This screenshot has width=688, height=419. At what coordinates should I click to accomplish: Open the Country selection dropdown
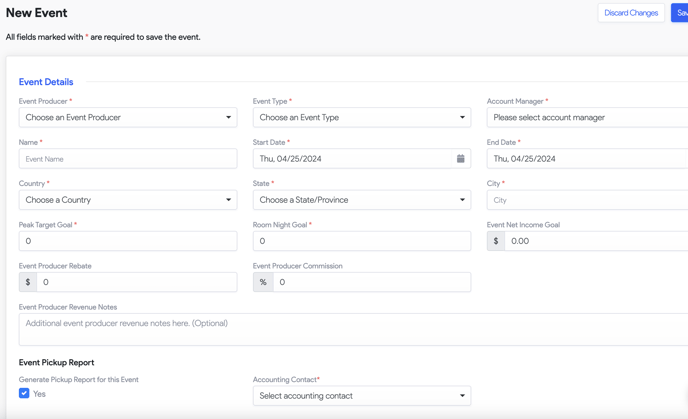(x=128, y=200)
